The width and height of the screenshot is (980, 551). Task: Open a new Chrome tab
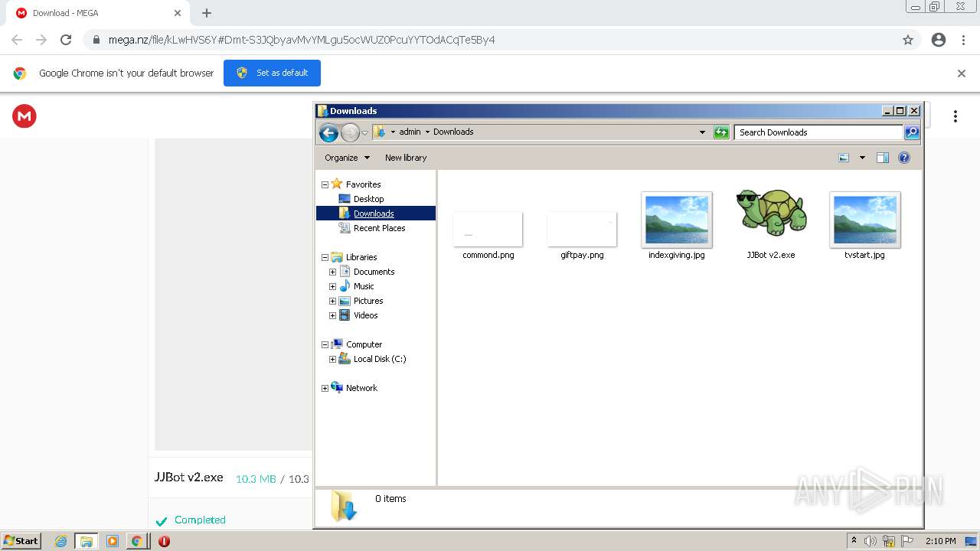[207, 13]
